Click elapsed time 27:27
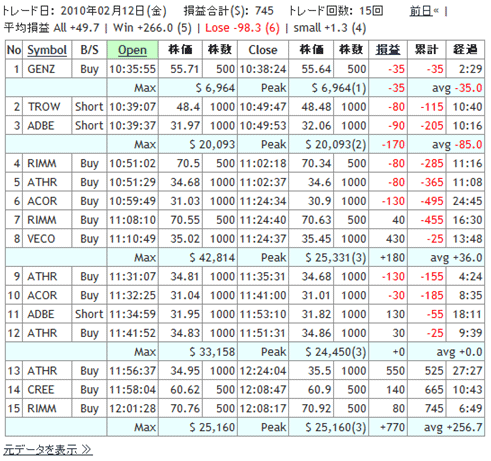The image size is (491, 461). coord(467,371)
